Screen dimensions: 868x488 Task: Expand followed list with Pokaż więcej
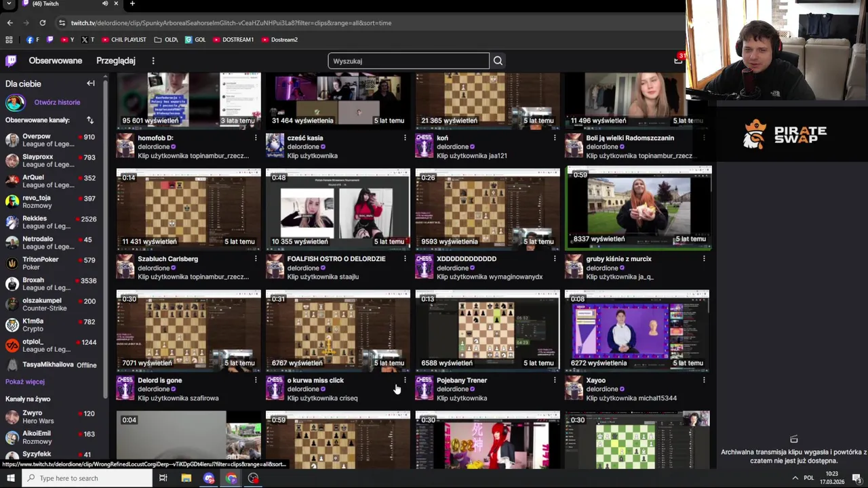[x=25, y=382]
